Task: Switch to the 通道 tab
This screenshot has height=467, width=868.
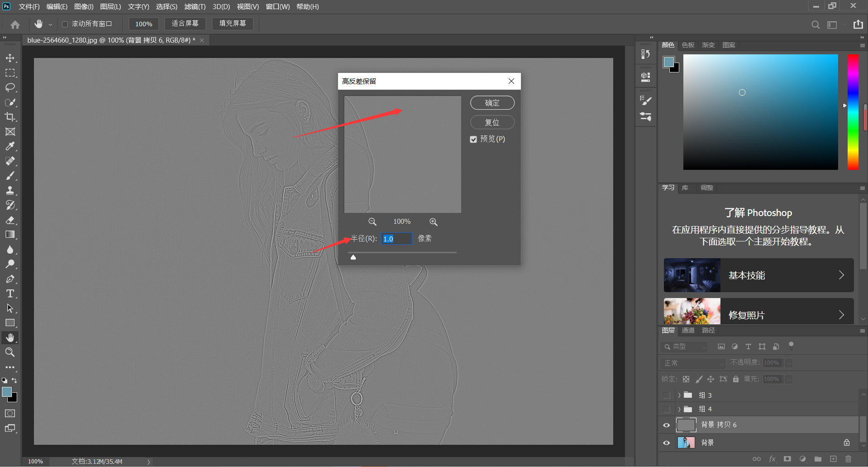Action: click(x=688, y=330)
